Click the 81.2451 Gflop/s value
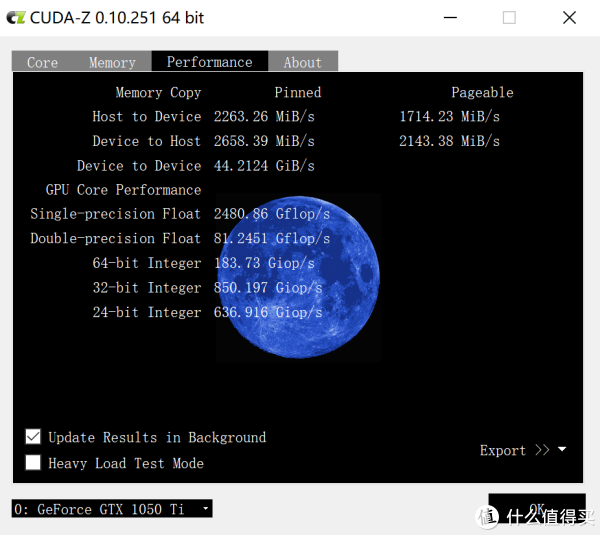Viewport: 600px width, 535px height. tap(272, 238)
